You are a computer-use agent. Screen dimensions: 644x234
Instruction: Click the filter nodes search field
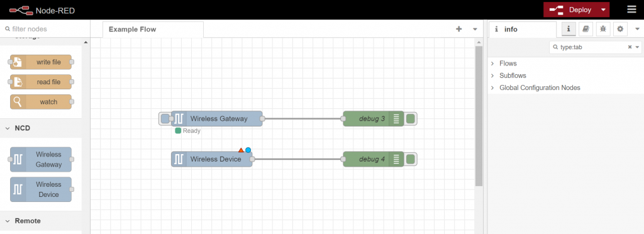click(45, 29)
